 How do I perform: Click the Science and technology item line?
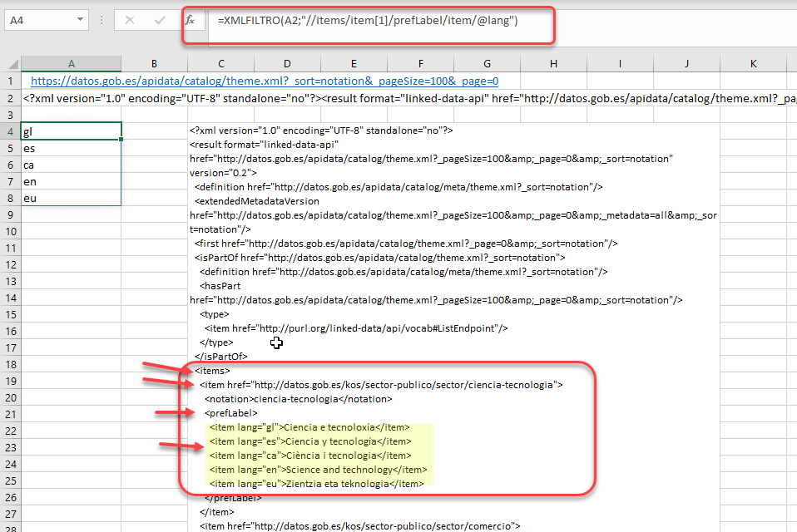point(318,470)
